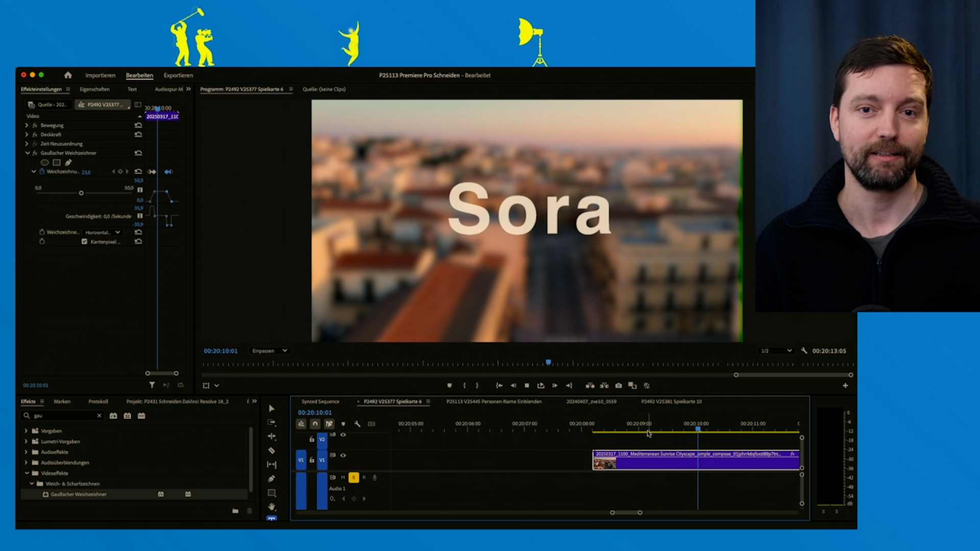Reset the Bewegung effect

coord(138,126)
